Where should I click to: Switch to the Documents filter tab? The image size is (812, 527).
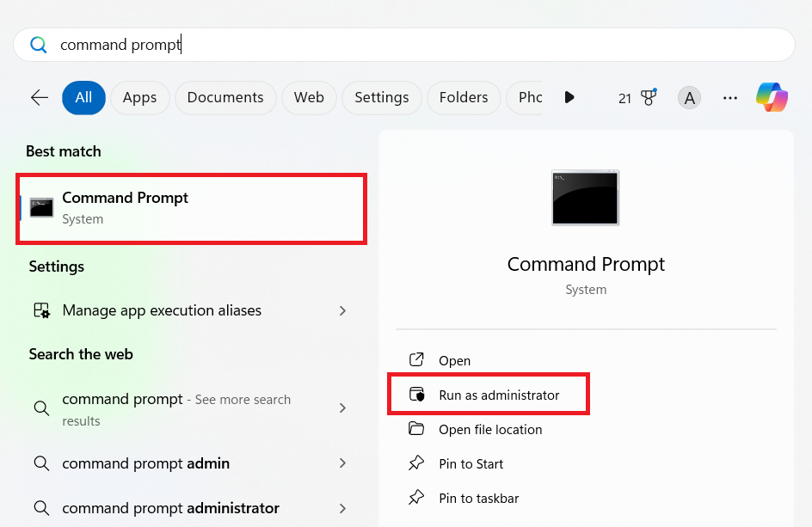[x=225, y=97]
